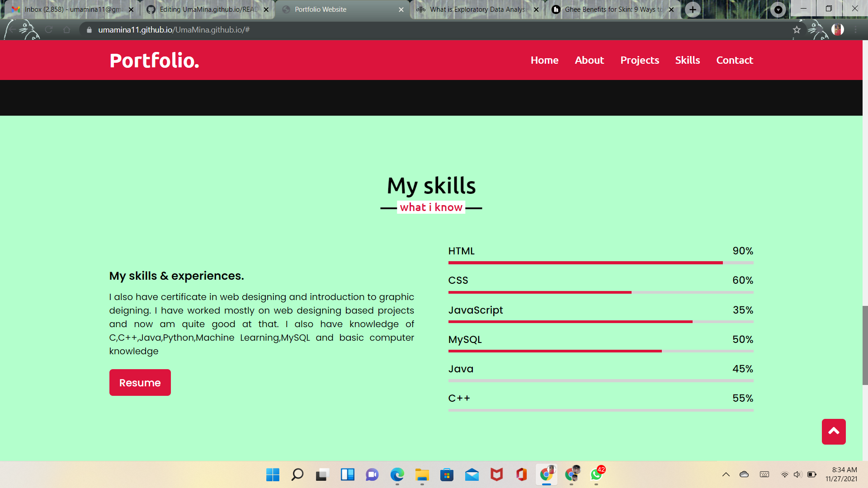Toggle Wi-Fi settings from the system tray
Screen dimensions: 868x488
point(783,475)
